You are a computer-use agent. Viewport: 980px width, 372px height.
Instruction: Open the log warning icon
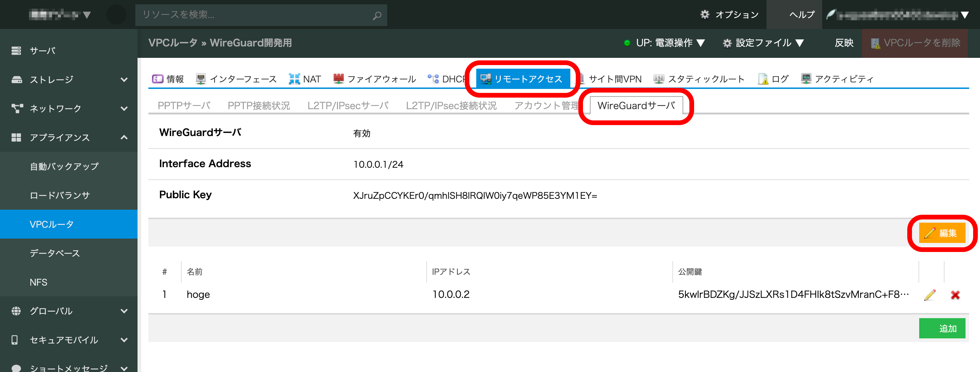tap(763, 79)
